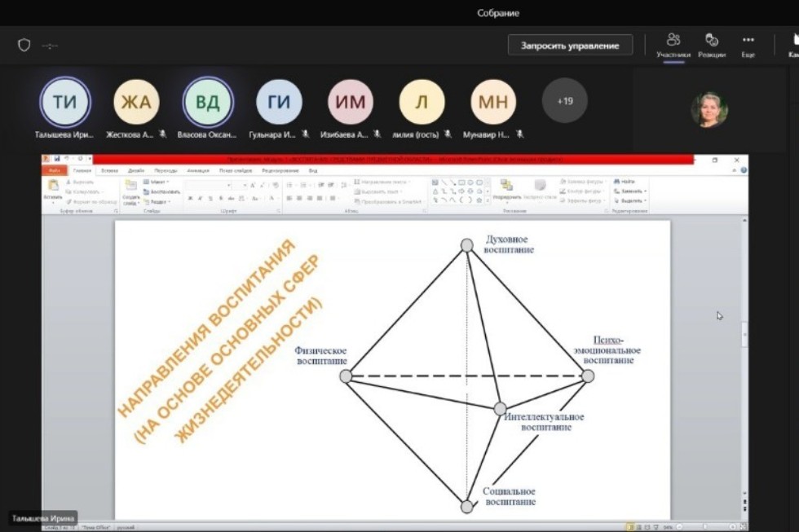Select the ЖА participant avatar
Screen dimensions: 799x532
pos(136,102)
